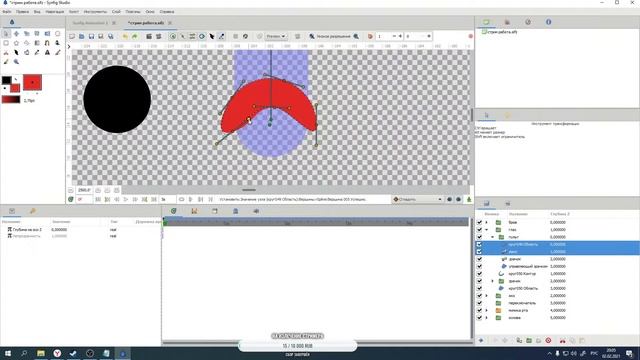Expand the hidden toolbar chevron above the ruler
This screenshot has width=640, height=360.
(69, 47)
